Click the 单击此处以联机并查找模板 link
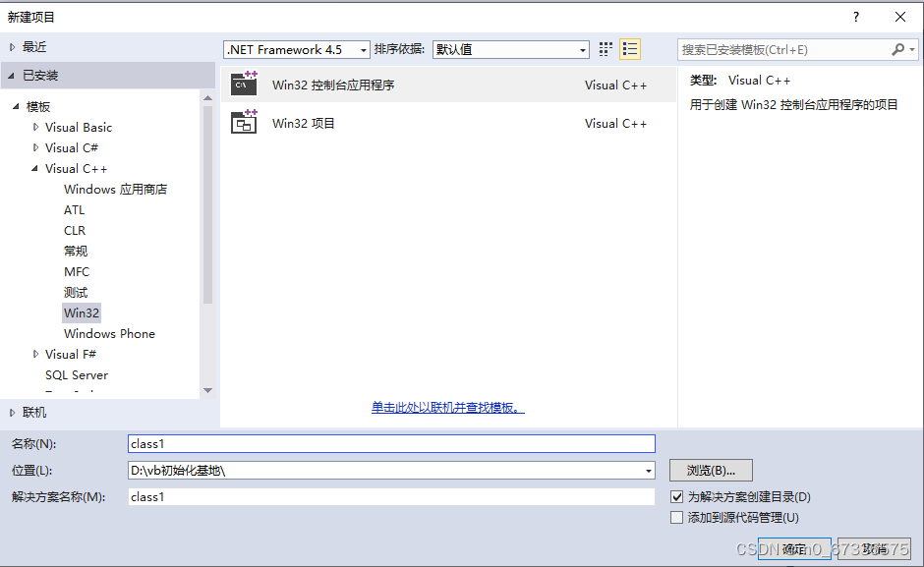The height and width of the screenshot is (567, 924). pyautogui.click(x=446, y=408)
